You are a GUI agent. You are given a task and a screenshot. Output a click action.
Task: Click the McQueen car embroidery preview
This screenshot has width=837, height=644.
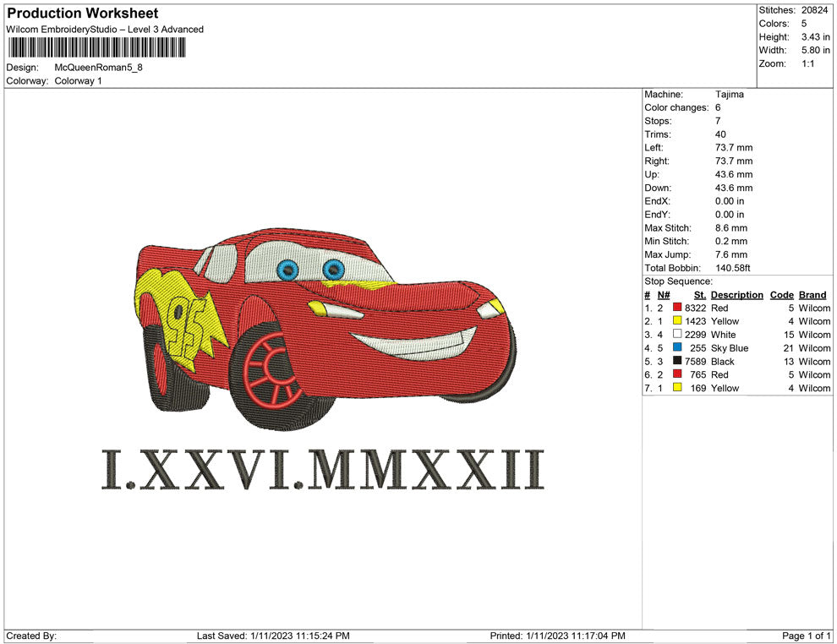tap(325, 330)
